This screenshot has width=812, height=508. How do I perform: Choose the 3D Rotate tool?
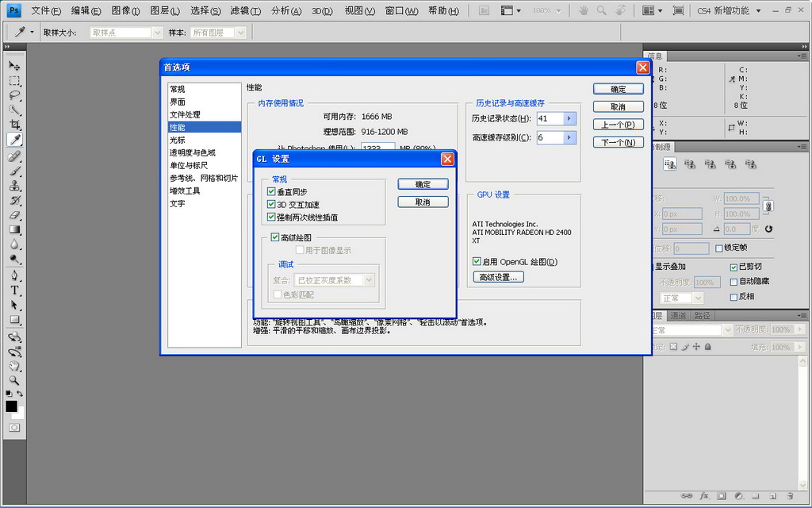point(14,337)
